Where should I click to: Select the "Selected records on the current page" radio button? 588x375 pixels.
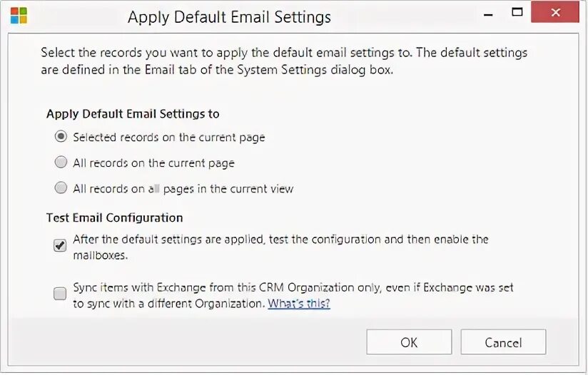click(61, 136)
